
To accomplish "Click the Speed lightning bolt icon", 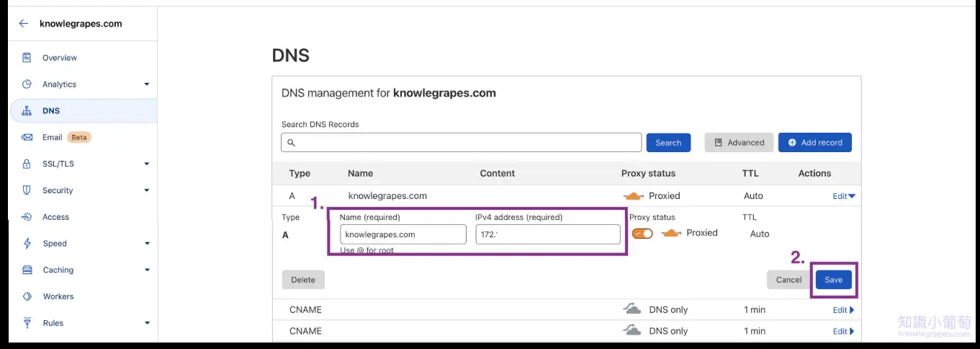I will point(27,244).
